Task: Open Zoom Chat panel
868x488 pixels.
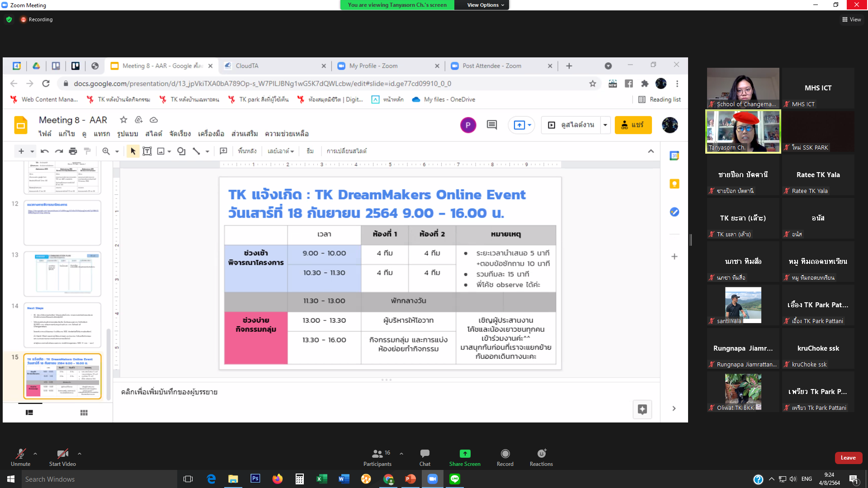Action: click(x=425, y=454)
